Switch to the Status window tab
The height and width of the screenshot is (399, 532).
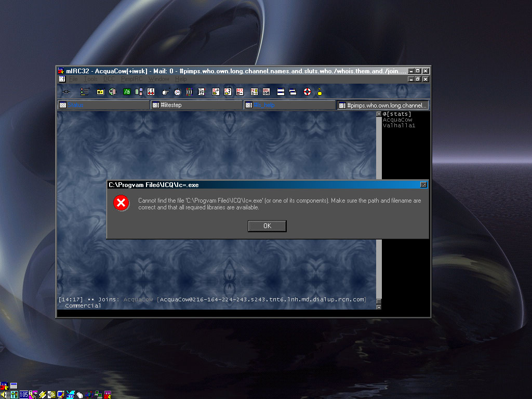point(103,105)
